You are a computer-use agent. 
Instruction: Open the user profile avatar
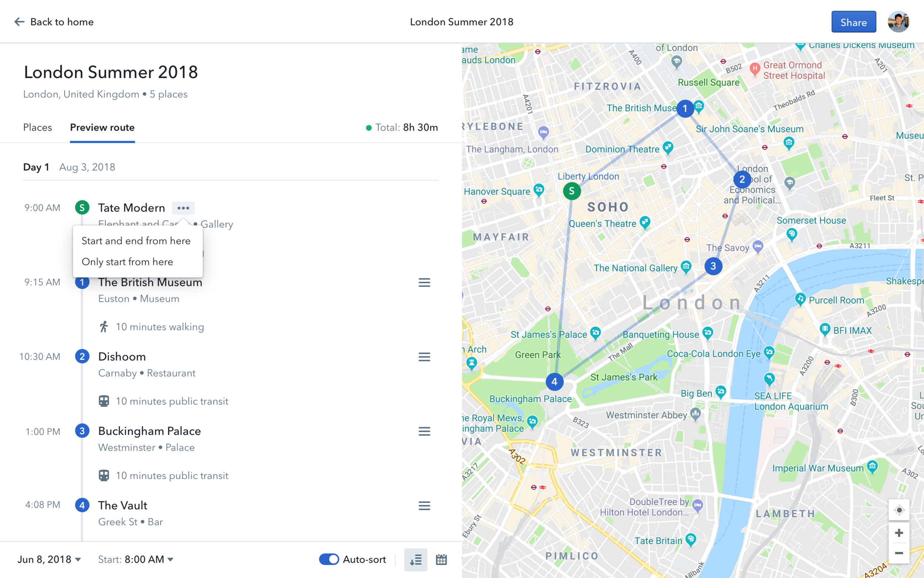click(898, 22)
